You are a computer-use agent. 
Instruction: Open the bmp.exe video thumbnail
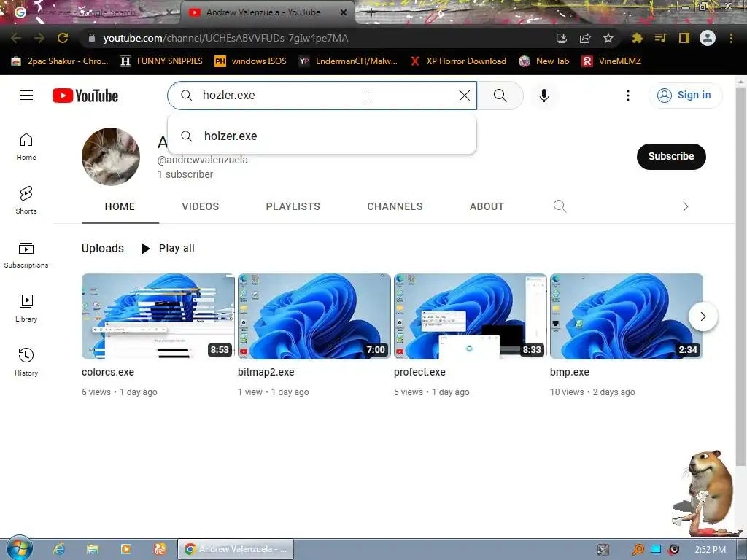(x=626, y=316)
